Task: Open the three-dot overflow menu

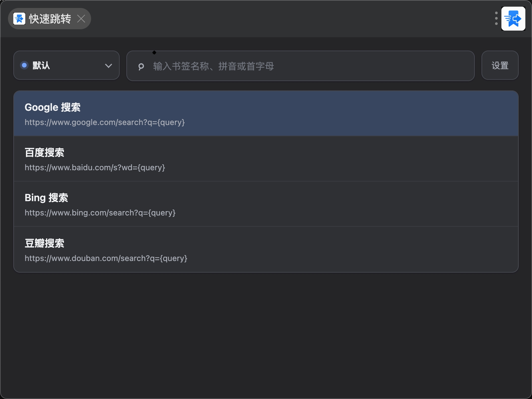Action: coord(496,19)
